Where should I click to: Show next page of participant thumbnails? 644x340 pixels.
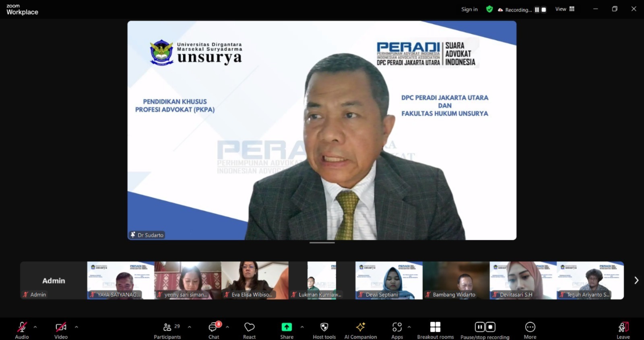pyautogui.click(x=636, y=280)
